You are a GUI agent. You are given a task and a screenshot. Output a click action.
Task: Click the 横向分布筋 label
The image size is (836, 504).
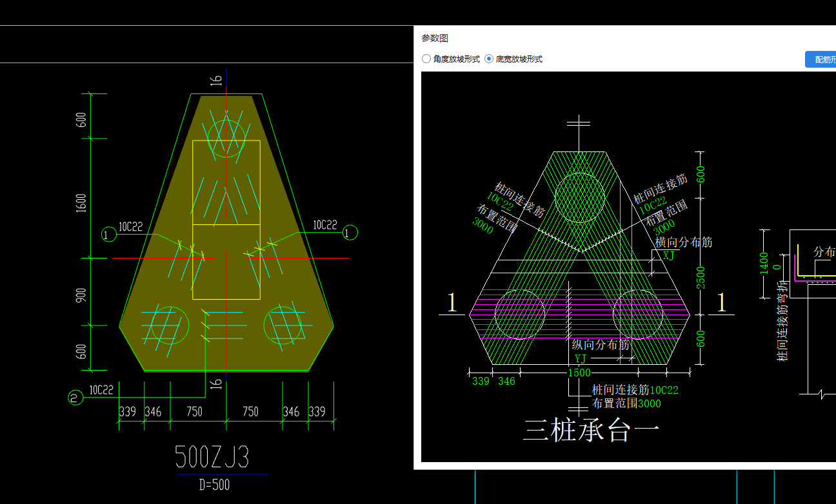click(684, 242)
